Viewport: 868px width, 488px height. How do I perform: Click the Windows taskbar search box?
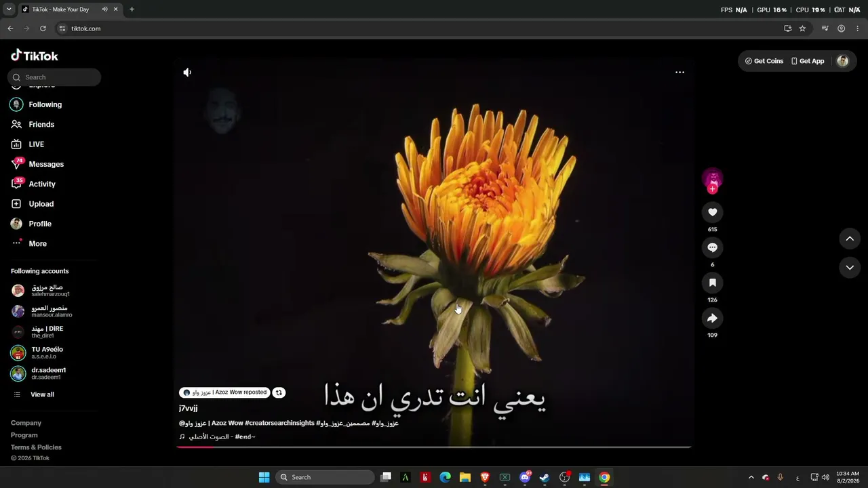point(325,477)
